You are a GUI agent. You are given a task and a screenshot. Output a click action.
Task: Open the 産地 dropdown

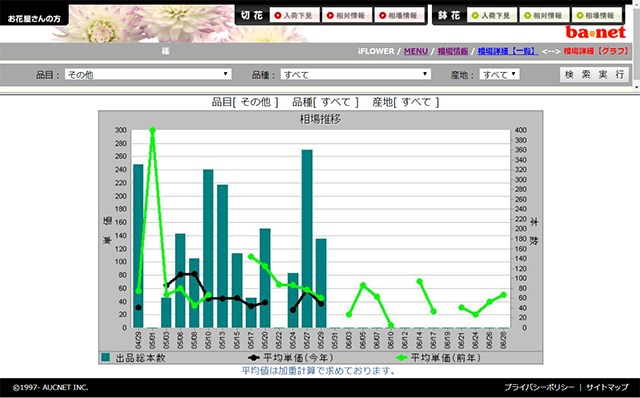[x=499, y=74]
